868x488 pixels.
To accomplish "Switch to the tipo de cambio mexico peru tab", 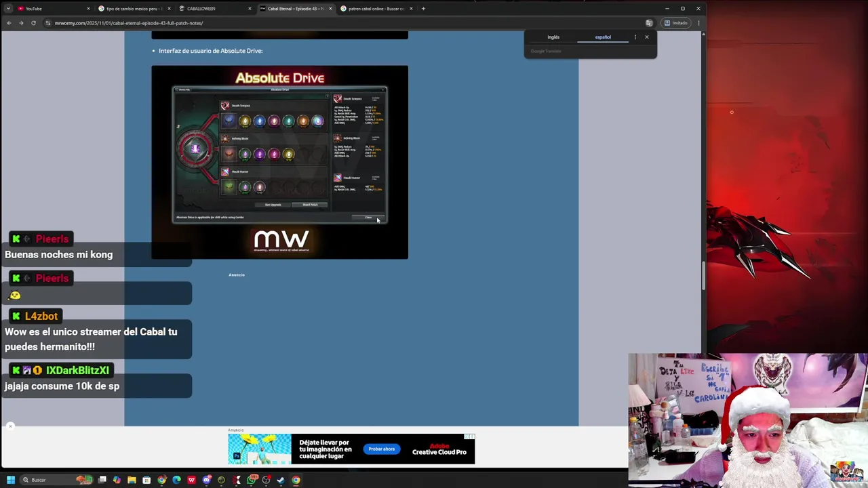I will coord(134,9).
